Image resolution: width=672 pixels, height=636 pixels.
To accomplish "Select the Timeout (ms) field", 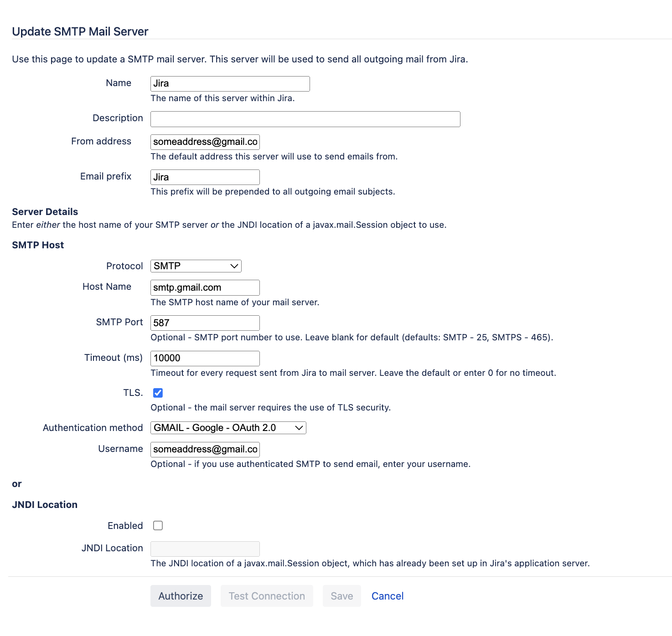I will (205, 359).
